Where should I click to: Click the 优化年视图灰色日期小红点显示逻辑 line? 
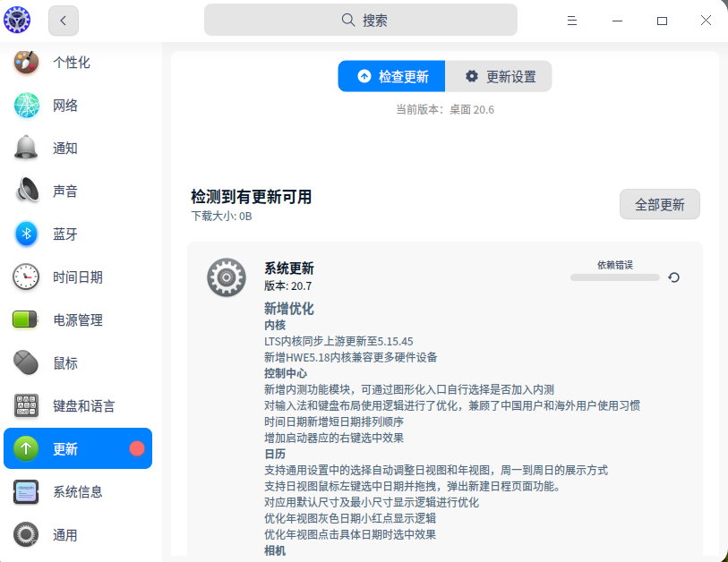(350, 518)
